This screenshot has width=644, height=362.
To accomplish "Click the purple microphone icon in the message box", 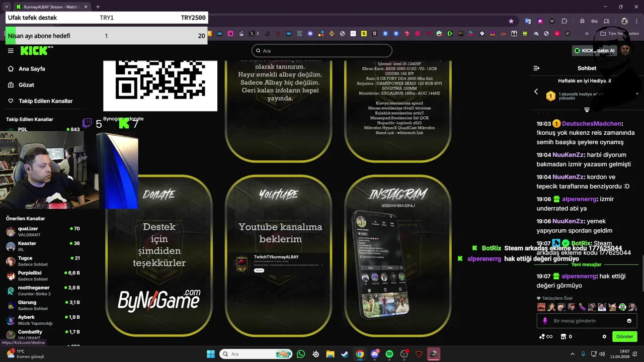I will (545, 321).
